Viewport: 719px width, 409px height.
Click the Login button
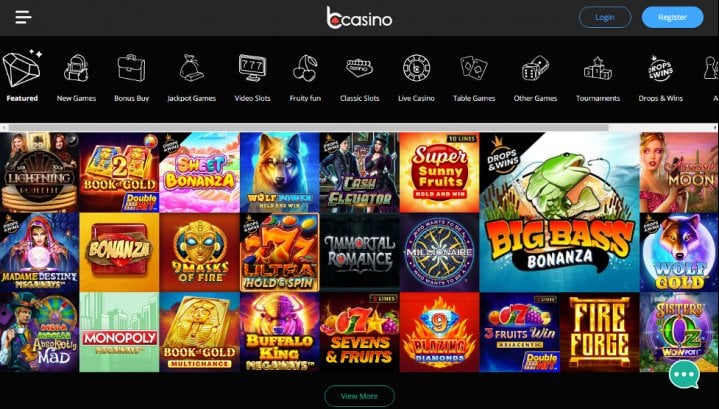(x=605, y=17)
